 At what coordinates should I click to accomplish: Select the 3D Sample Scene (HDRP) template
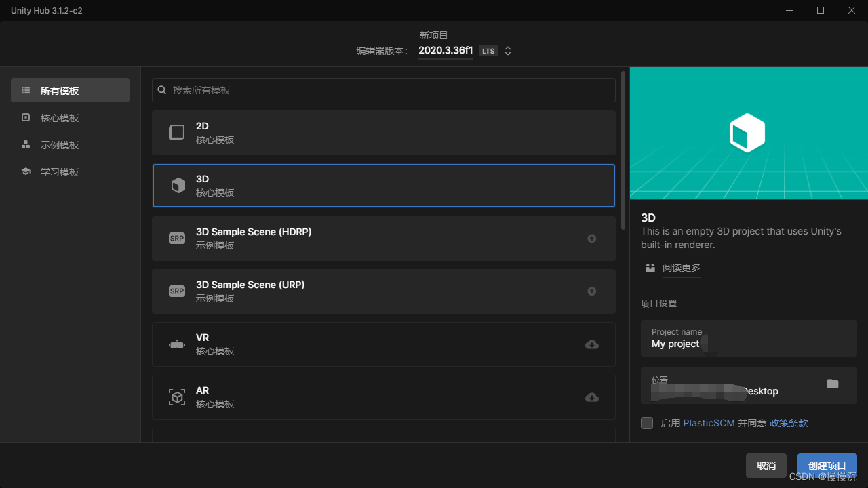point(384,239)
